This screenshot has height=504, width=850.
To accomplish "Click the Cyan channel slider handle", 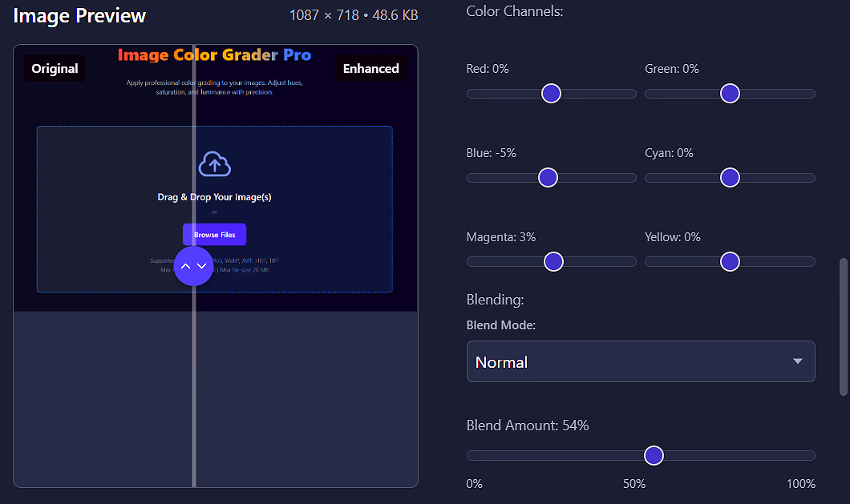I will (x=730, y=178).
